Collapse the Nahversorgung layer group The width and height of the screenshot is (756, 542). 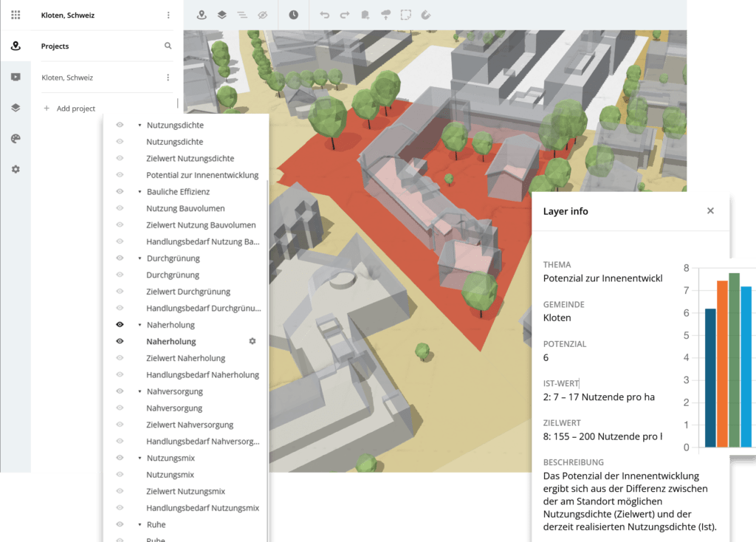[140, 391]
